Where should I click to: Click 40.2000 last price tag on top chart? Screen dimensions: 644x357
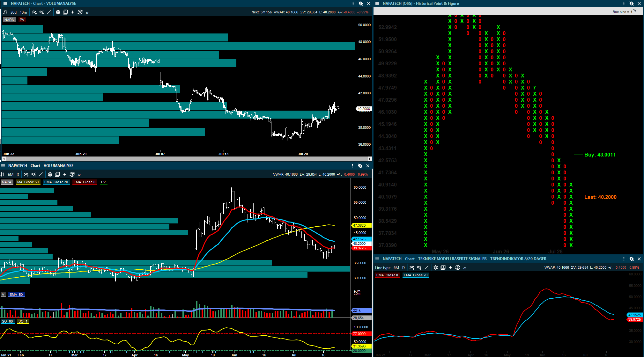pyautogui.click(x=364, y=109)
